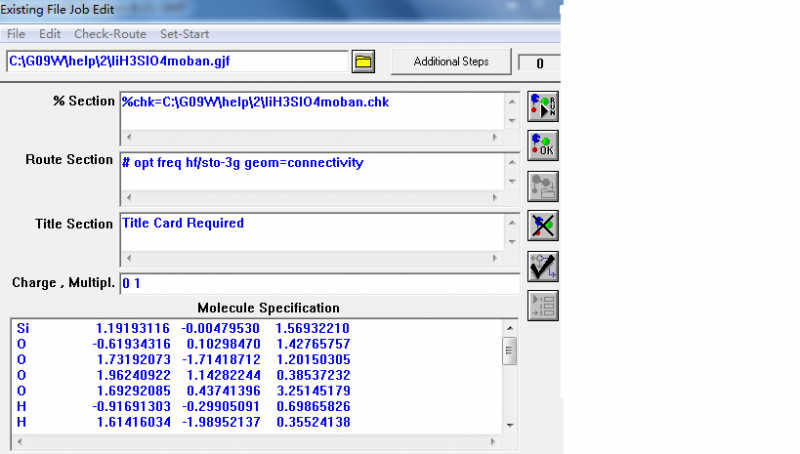Click the Title Section text box
The image size is (800, 454).
point(312,232)
